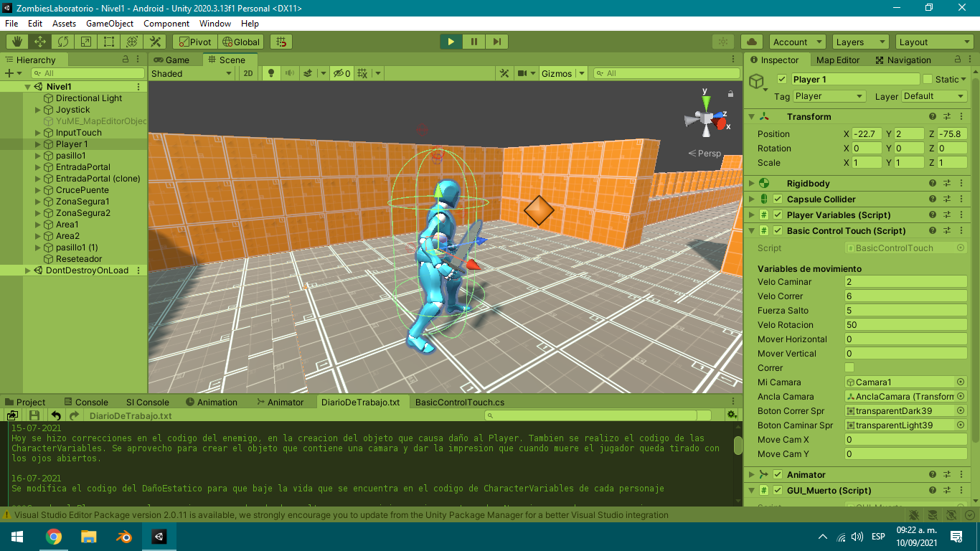980x551 pixels.
Task: Toggle the scene grid icon
Action: (x=362, y=73)
